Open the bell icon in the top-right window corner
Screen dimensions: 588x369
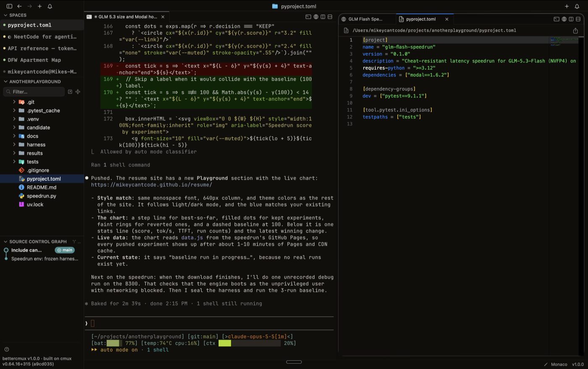(x=577, y=6)
